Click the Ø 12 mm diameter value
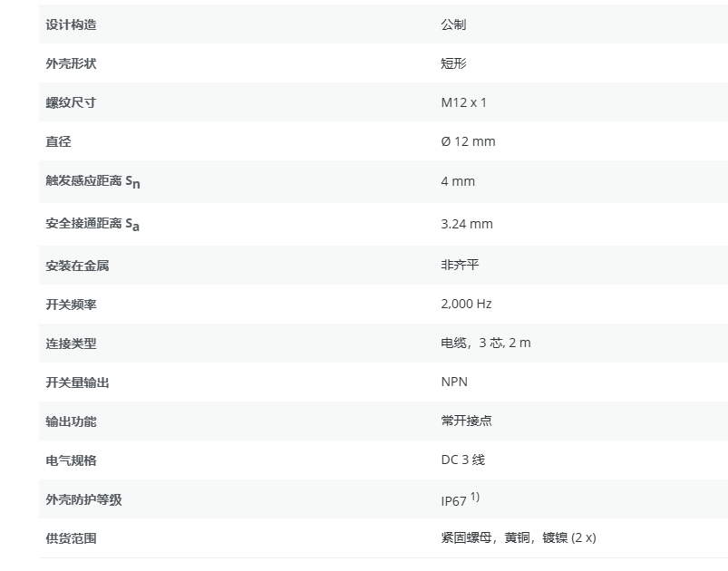728x571 pixels. point(468,141)
